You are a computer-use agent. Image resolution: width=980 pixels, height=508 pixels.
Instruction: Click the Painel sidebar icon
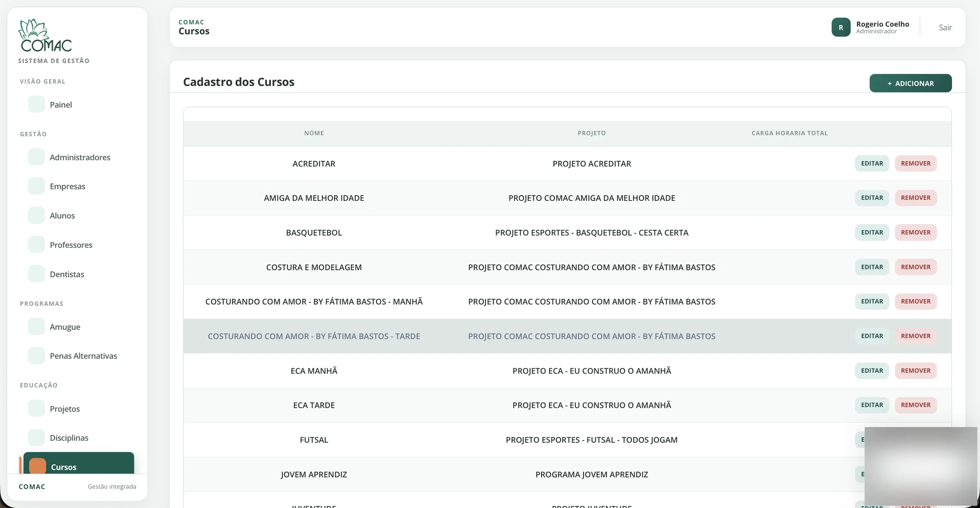36,104
